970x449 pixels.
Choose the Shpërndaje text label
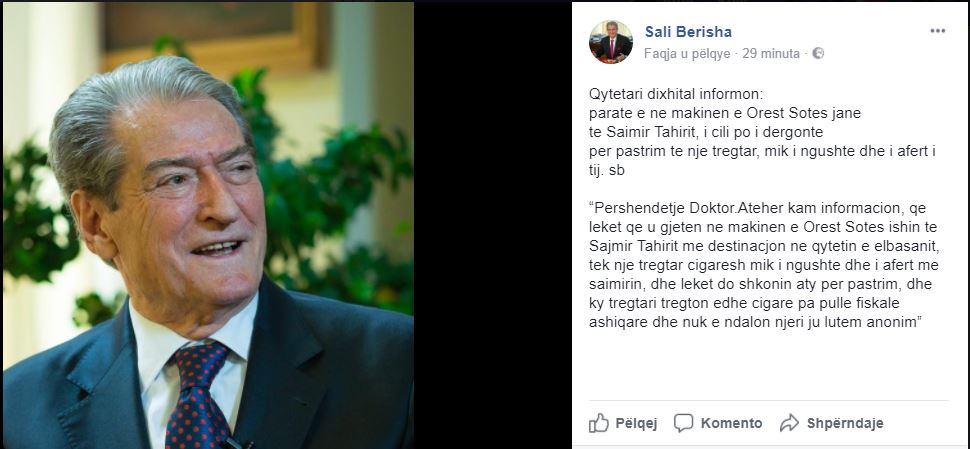tap(845, 423)
